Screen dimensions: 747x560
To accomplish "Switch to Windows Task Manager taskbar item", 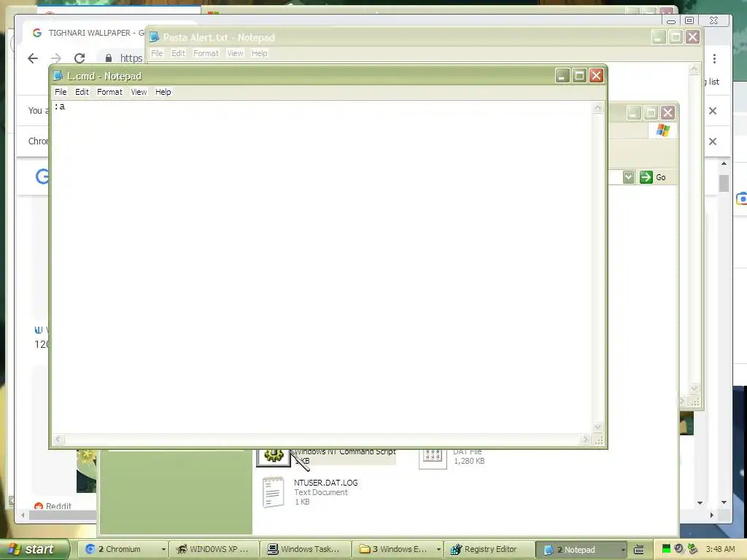I will [305, 549].
